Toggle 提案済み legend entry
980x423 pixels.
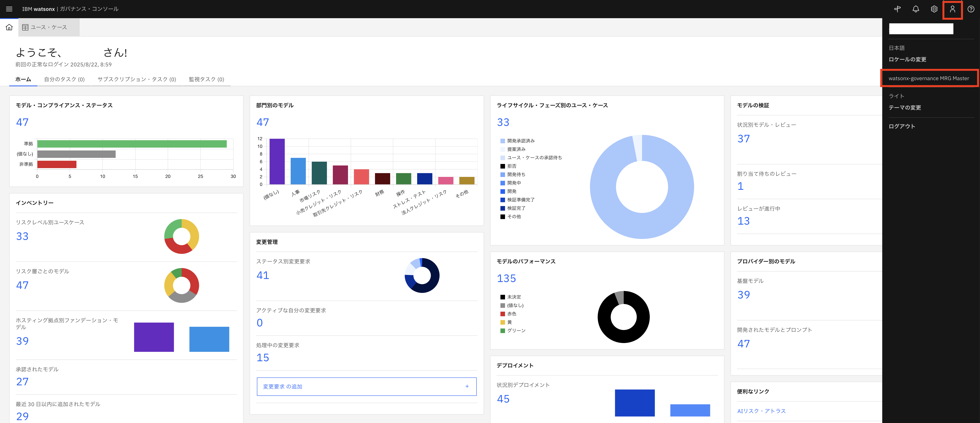tap(516, 149)
